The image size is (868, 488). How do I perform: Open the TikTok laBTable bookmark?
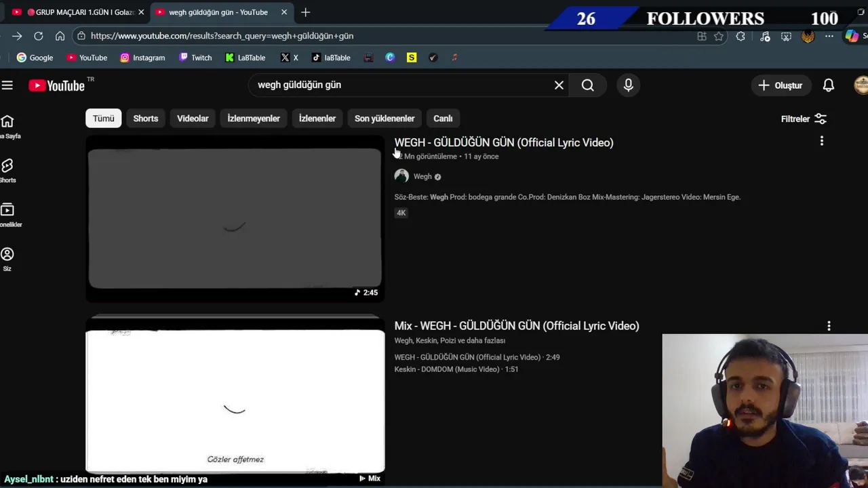coord(331,58)
